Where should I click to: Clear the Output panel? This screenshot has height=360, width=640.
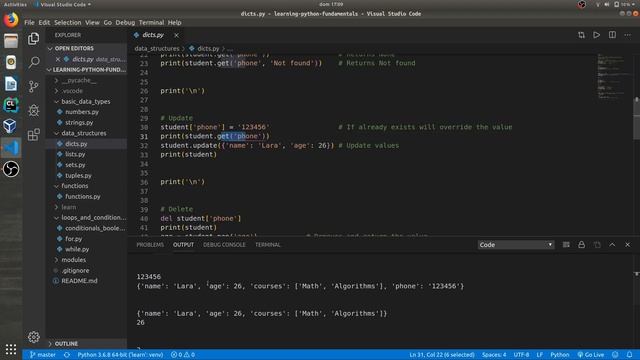click(566, 244)
